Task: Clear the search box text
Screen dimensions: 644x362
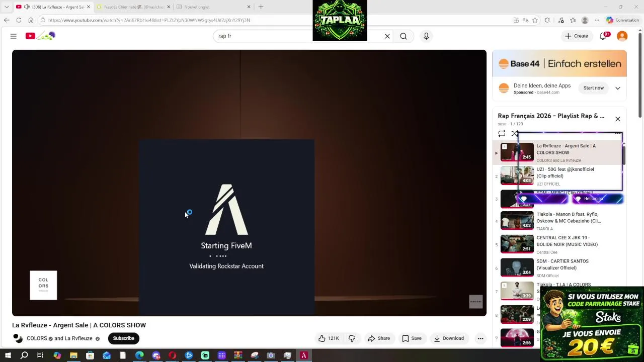Action: (x=387, y=36)
